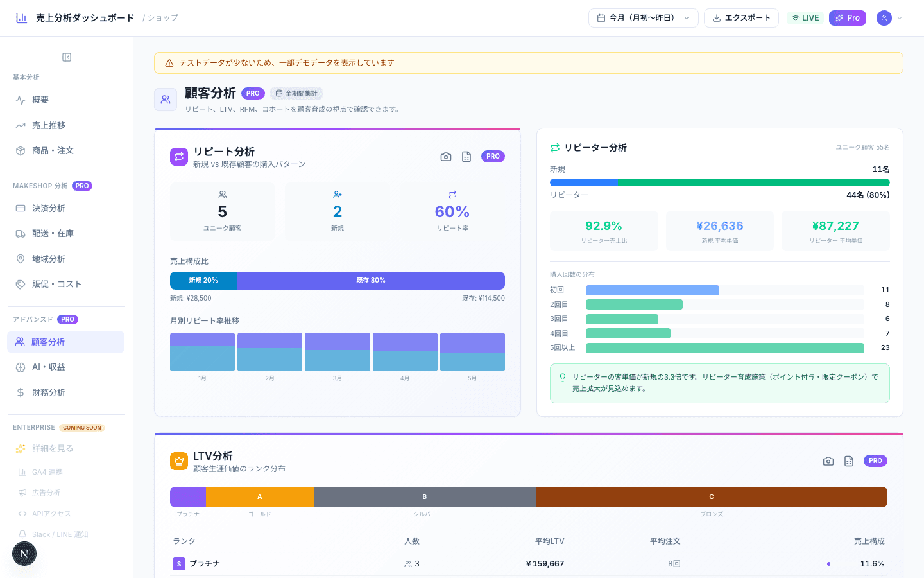Screen dimensions: 924x578
Task: Click the brown ブロンズ C rank segment
Action: coord(712,497)
